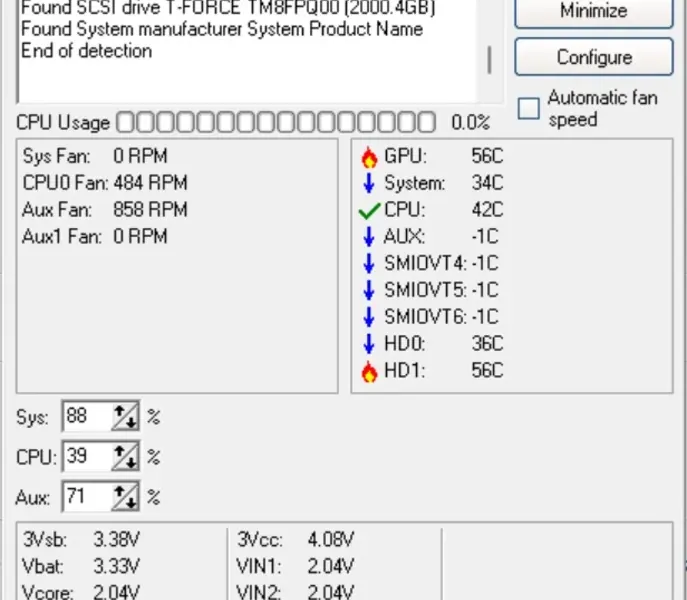Click the Configure button
This screenshot has height=600, width=687.
[x=594, y=57]
